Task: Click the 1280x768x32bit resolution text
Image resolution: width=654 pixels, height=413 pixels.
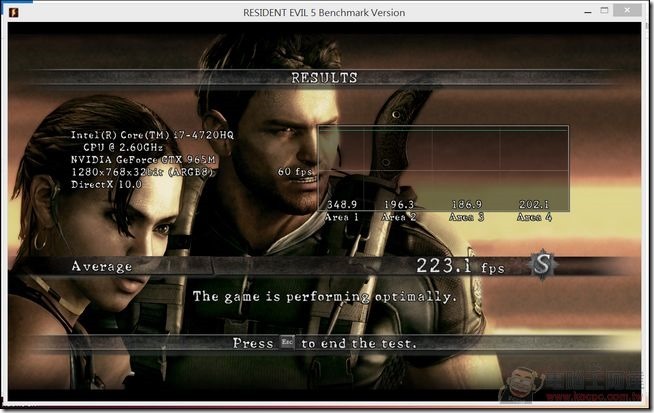Action: (x=142, y=172)
